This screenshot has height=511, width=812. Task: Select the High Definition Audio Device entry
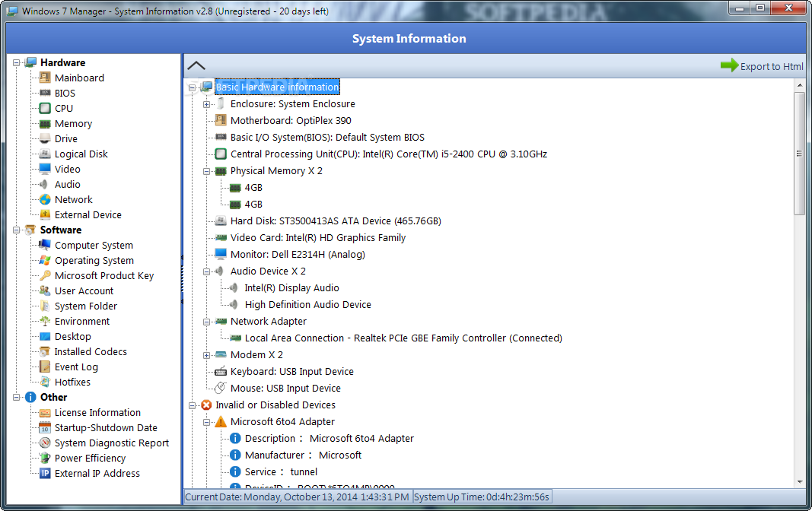point(307,305)
